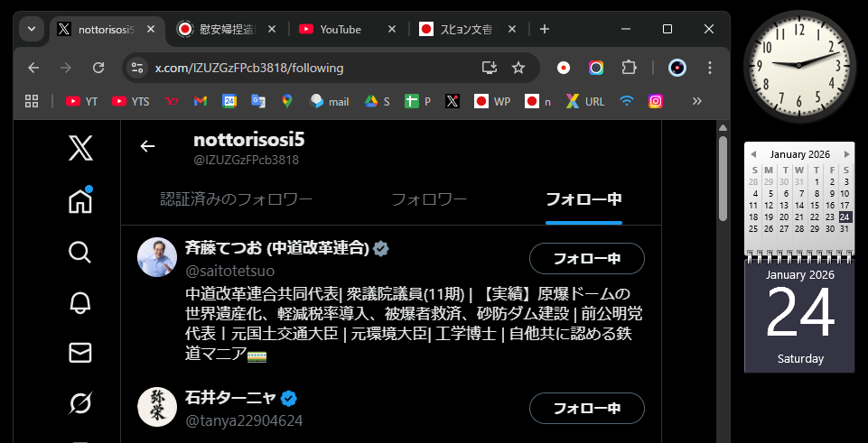Open the X home feed icon

tap(80, 201)
